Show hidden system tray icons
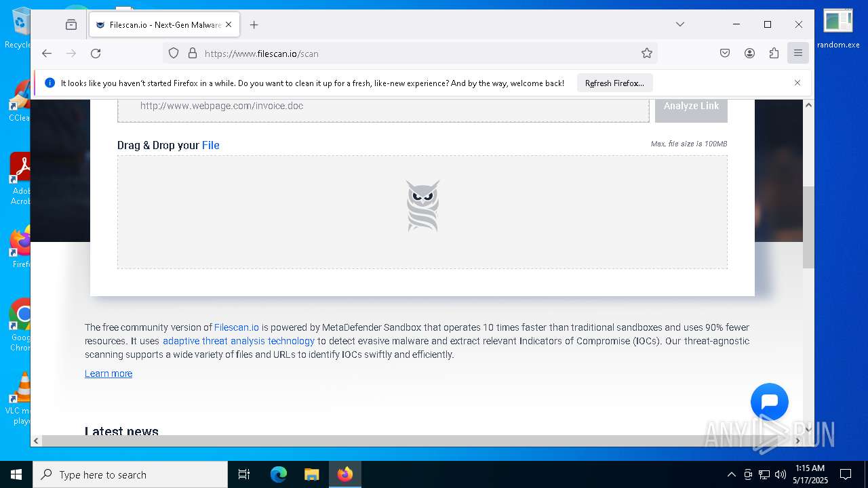The image size is (868, 488). pyautogui.click(x=731, y=474)
